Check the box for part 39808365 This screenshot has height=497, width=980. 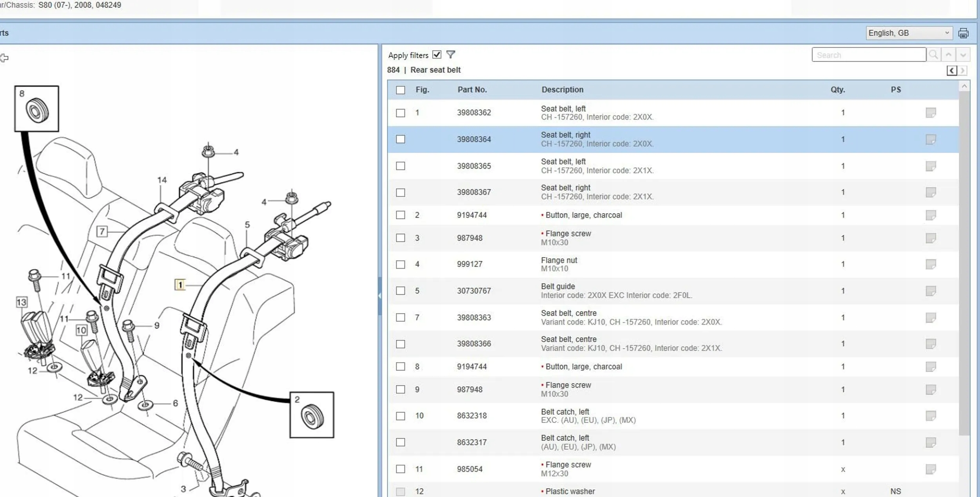click(x=400, y=166)
